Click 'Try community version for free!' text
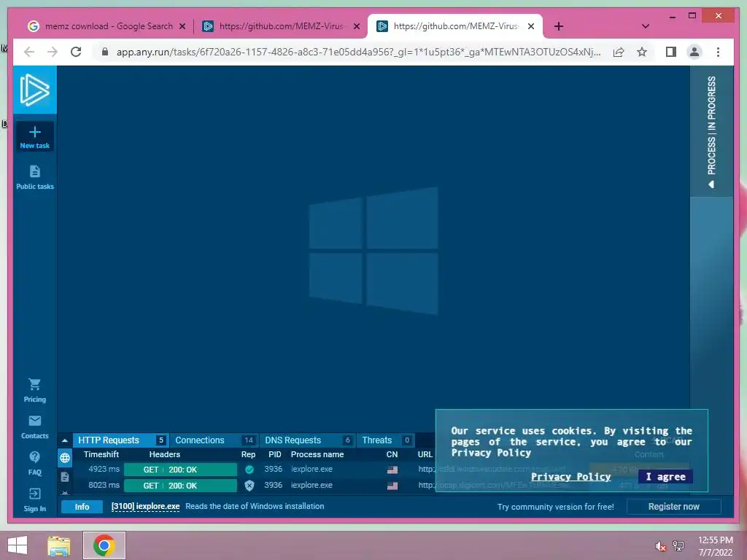 tap(555, 507)
